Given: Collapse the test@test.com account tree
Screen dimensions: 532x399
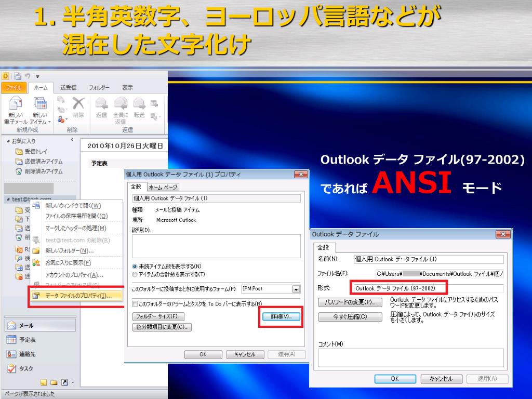Looking at the screenshot, I should pyautogui.click(x=8, y=199).
